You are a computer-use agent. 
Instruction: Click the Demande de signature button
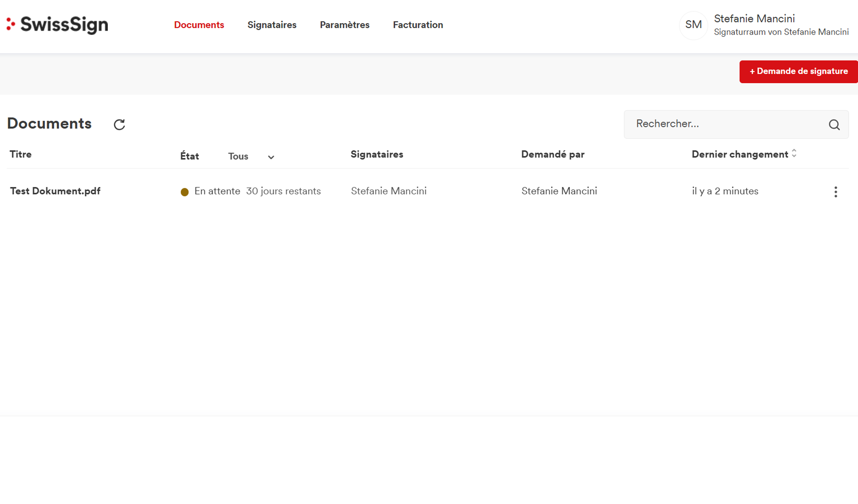pos(798,71)
